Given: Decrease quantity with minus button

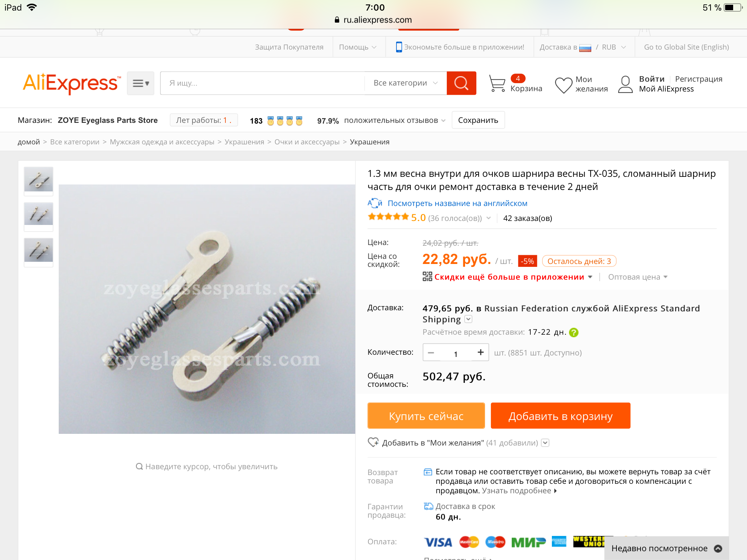Looking at the screenshot, I should (431, 353).
